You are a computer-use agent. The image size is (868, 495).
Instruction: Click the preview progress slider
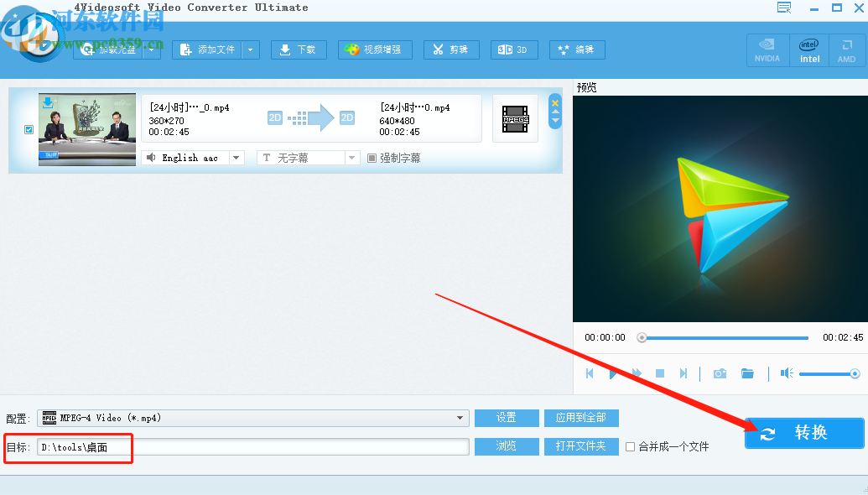(725, 338)
